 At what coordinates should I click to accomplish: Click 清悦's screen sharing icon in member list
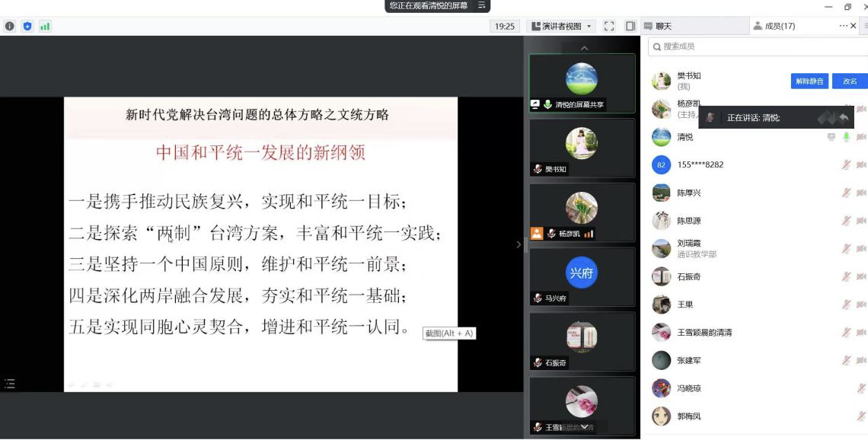831,137
